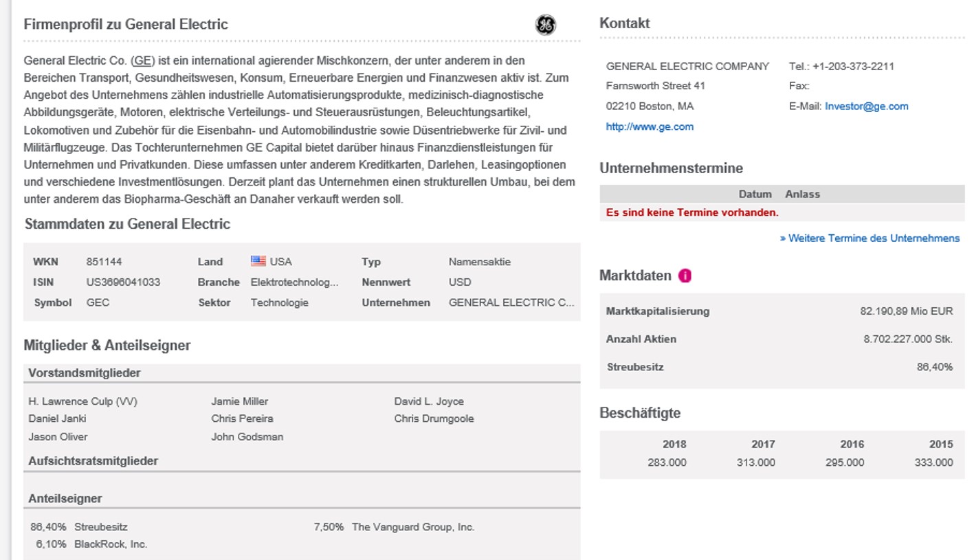
Task: Click board member H. Lawrence Culp
Action: tap(82, 401)
